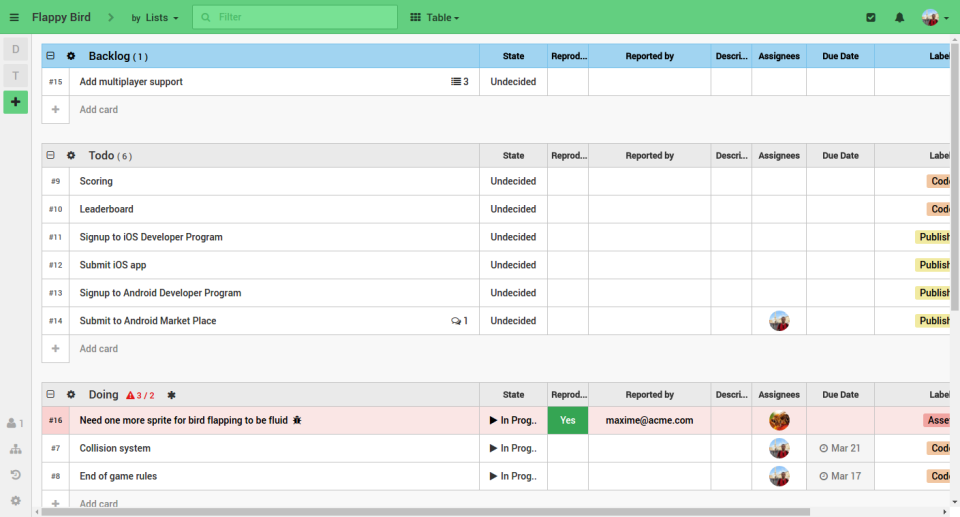Image resolution: width=960 pixels, height=517 pixels.
Task: Open the checked tasks icon in header
Action: [871, 18]
